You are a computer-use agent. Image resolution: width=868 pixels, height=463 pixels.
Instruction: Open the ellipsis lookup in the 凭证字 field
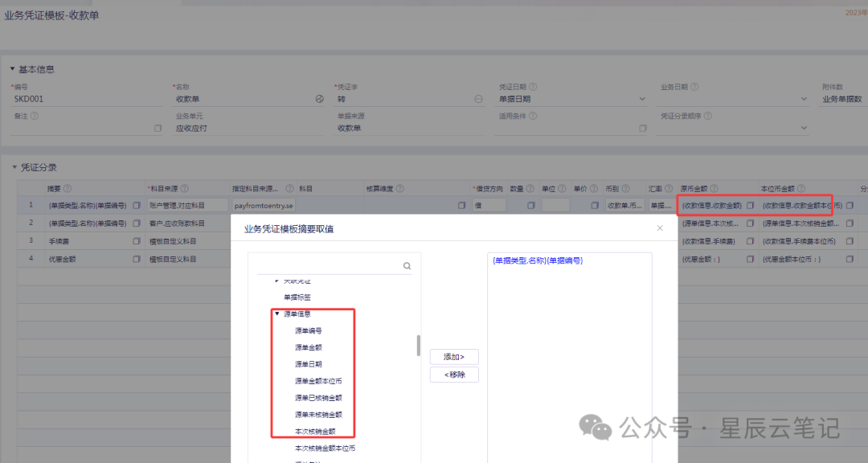point(479,99)
